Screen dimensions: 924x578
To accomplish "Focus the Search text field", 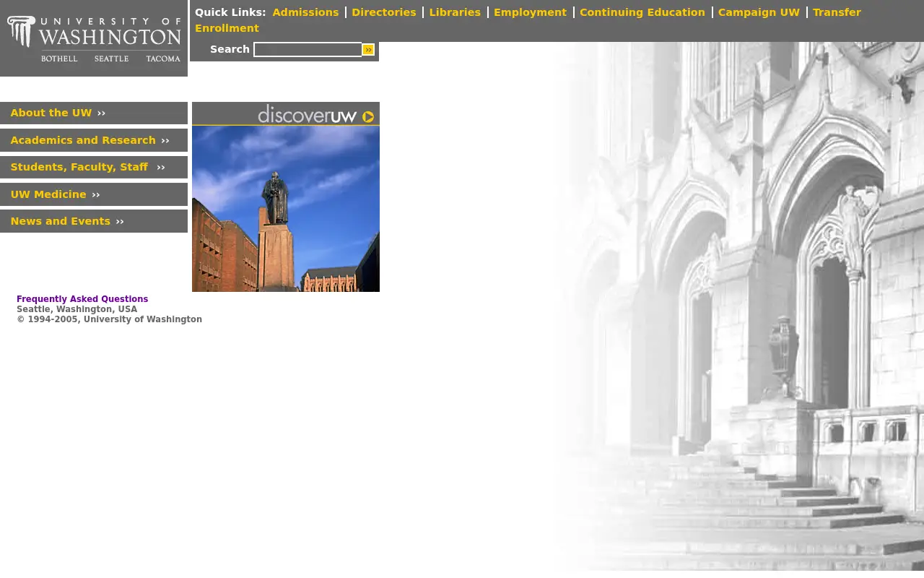I will click(x=308, y=50).
